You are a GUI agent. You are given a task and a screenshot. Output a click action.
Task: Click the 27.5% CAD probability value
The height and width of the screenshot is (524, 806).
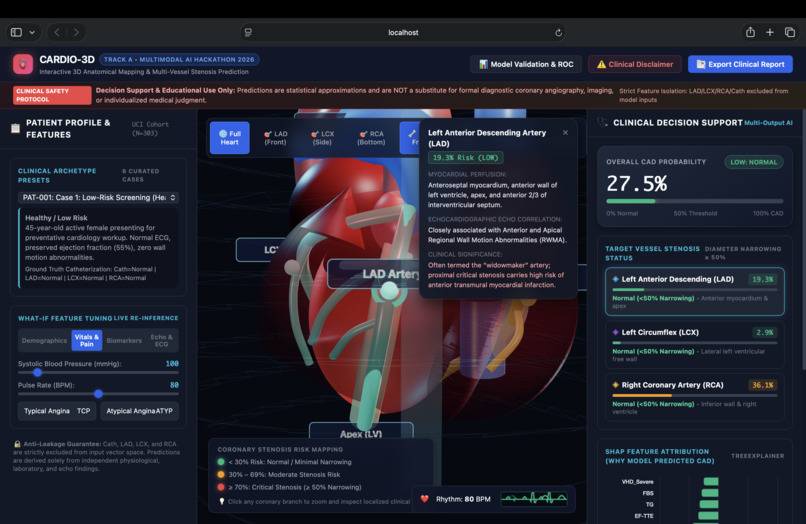[636, 184]
